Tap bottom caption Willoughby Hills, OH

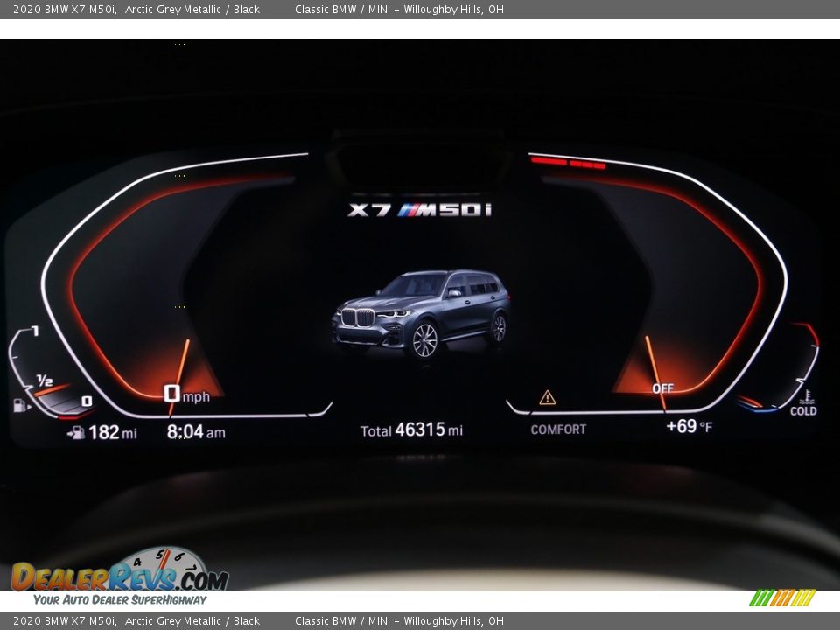453,621
